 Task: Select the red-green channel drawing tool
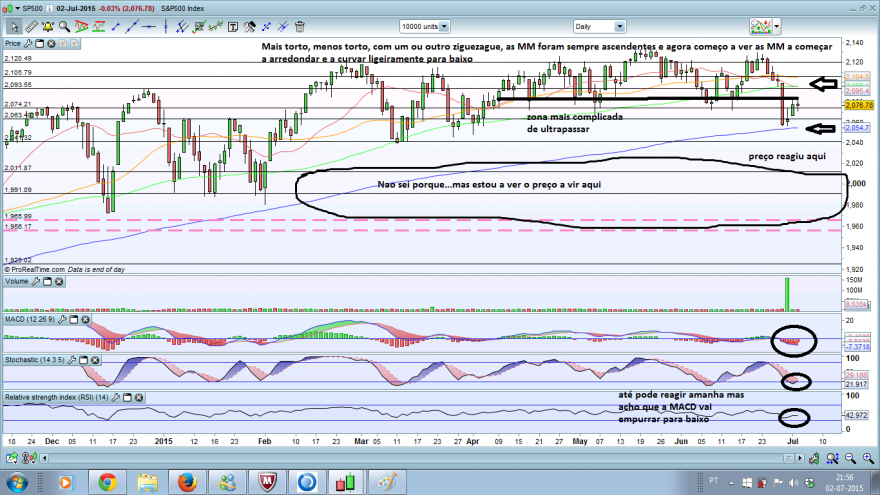pos(99,26)
